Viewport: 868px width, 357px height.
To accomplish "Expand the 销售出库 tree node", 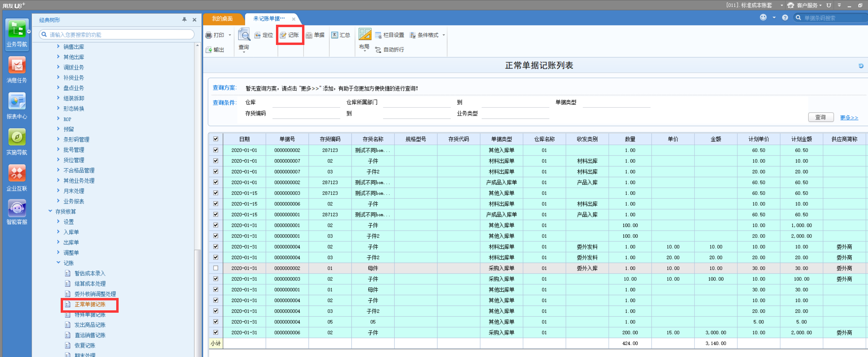I will (58, 46).
